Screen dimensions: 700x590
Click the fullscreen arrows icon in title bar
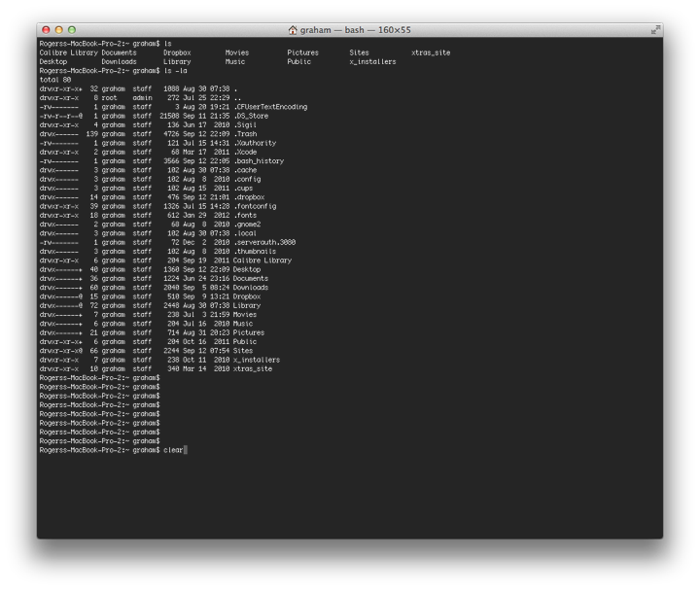click(x=655, y=30)
